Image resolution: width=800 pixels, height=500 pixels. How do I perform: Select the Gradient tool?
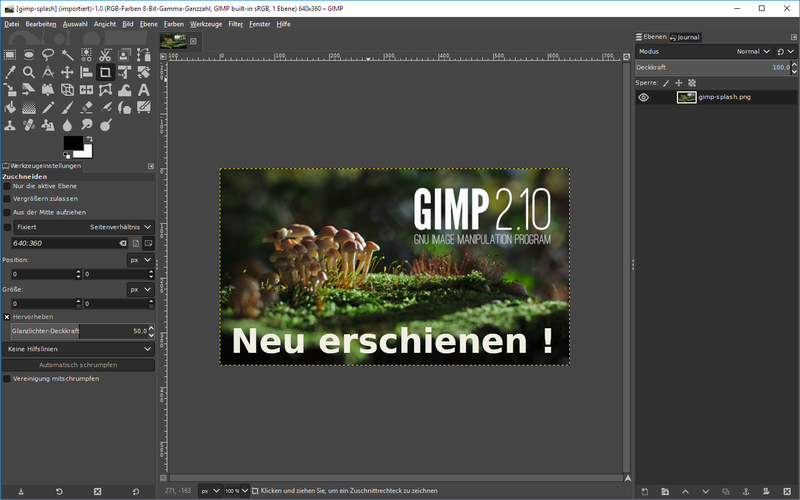pyautogui.click(x=29, y=108)
